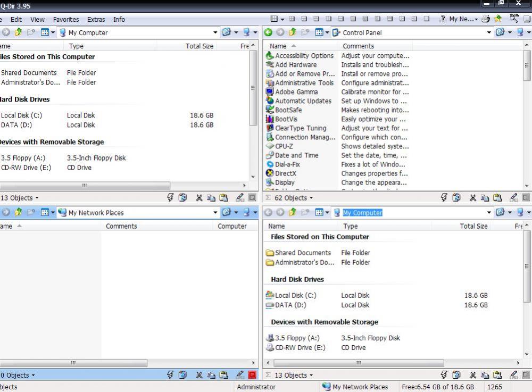The height and width of the screenshot is (392, 532).
Task: Select the first pane layout button in top toolbar
Action: (x=274, y=19)
